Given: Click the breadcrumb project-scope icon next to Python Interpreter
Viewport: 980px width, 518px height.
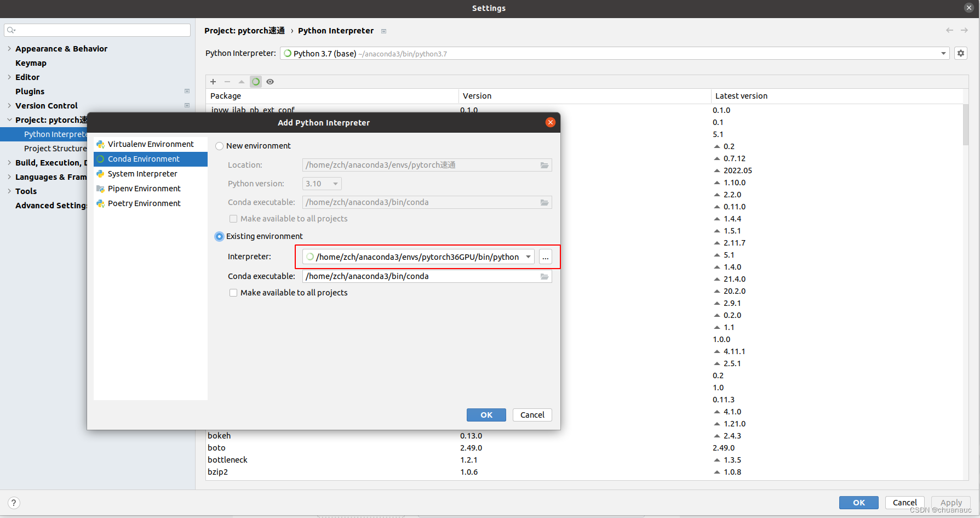Looking at the screenshot, I should tap(383, 31).
